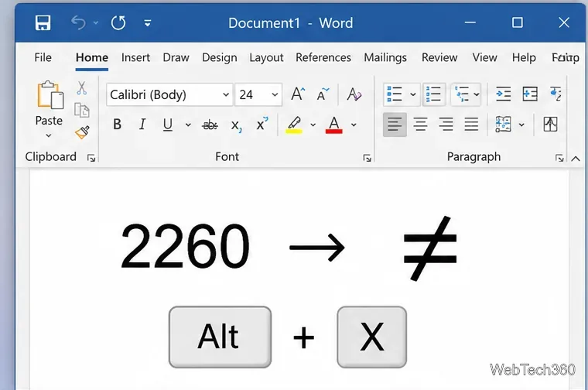Open the Calibri (Body) font name box
The image size is (588, 390).
[169, 94]
